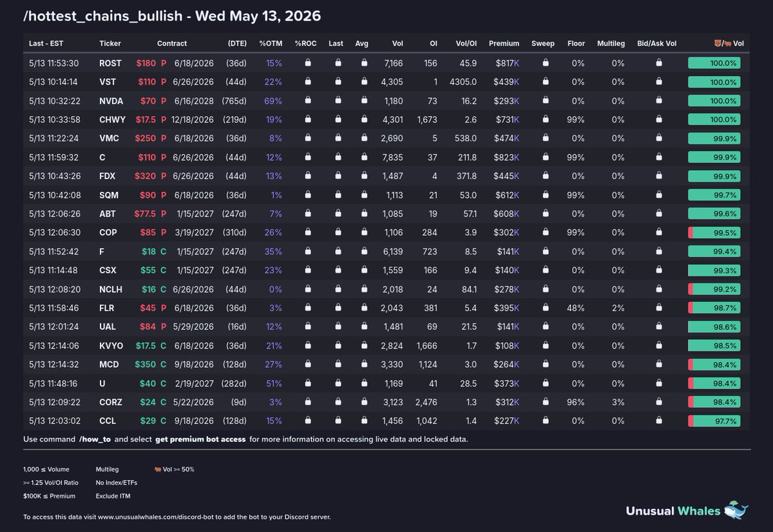Click the Avg lock icon in NVDA row
773x532 pixels.
click(364, 100)
